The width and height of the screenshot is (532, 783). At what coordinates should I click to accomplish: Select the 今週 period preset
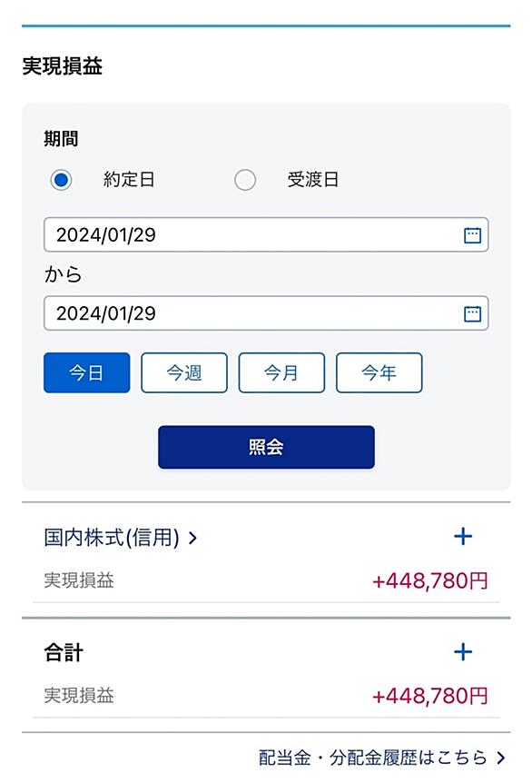click(184, 372)
